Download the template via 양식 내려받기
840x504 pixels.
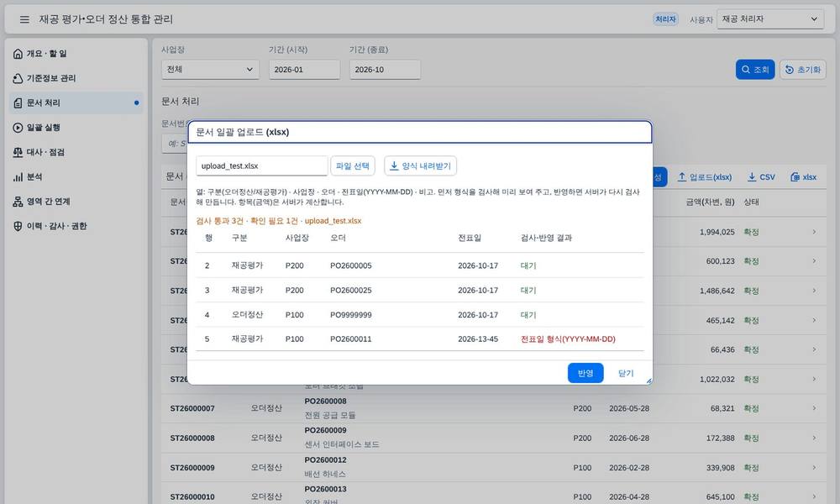(x=421, y=166)
